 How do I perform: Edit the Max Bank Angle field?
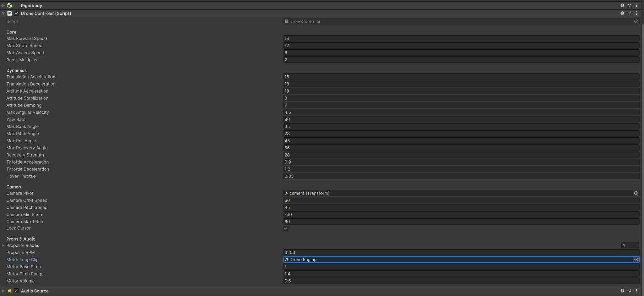click(x=461, y=126)
